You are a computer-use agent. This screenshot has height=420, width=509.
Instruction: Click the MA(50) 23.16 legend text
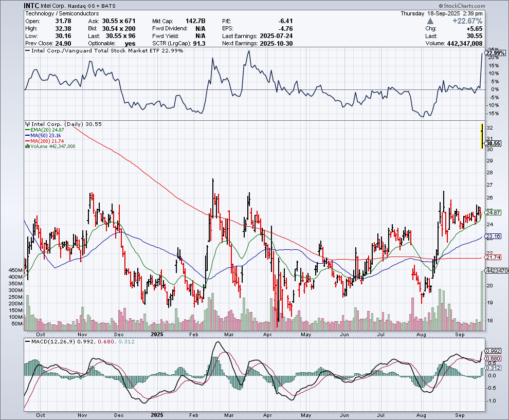point(45,135)
